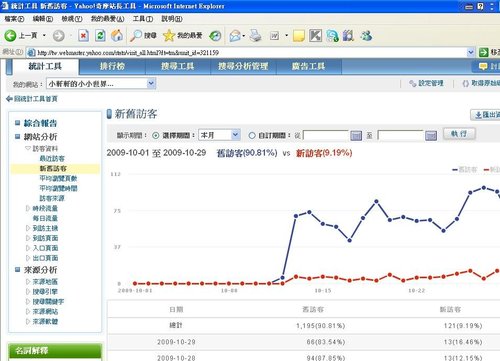
Task: Switch to the 廣告工具 tab
Action: coord(308,66)
